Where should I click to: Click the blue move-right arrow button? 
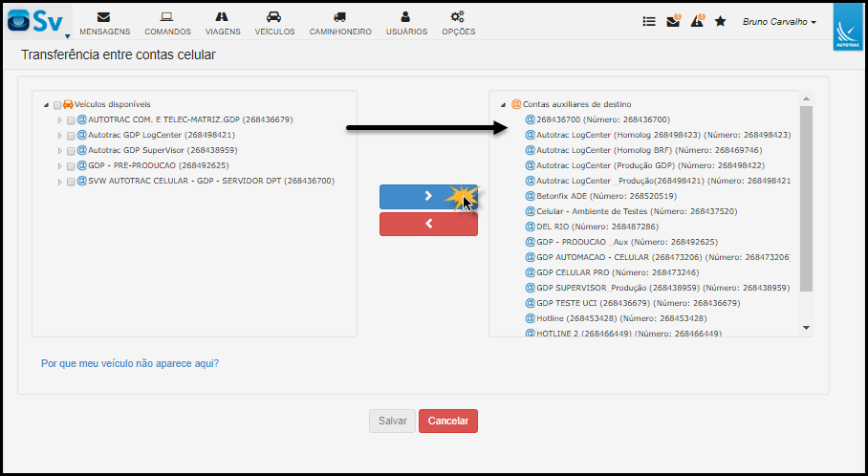tap(428, 197)
